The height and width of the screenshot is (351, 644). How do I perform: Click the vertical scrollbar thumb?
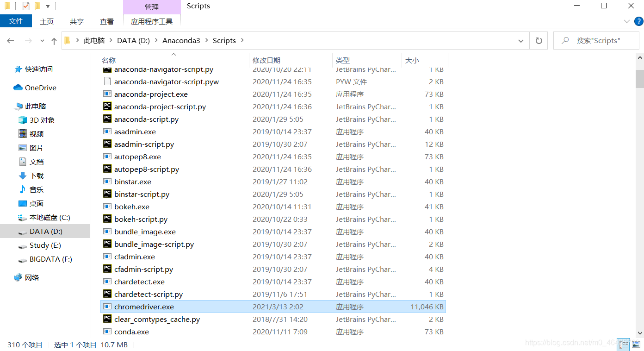tap(640, 79)
